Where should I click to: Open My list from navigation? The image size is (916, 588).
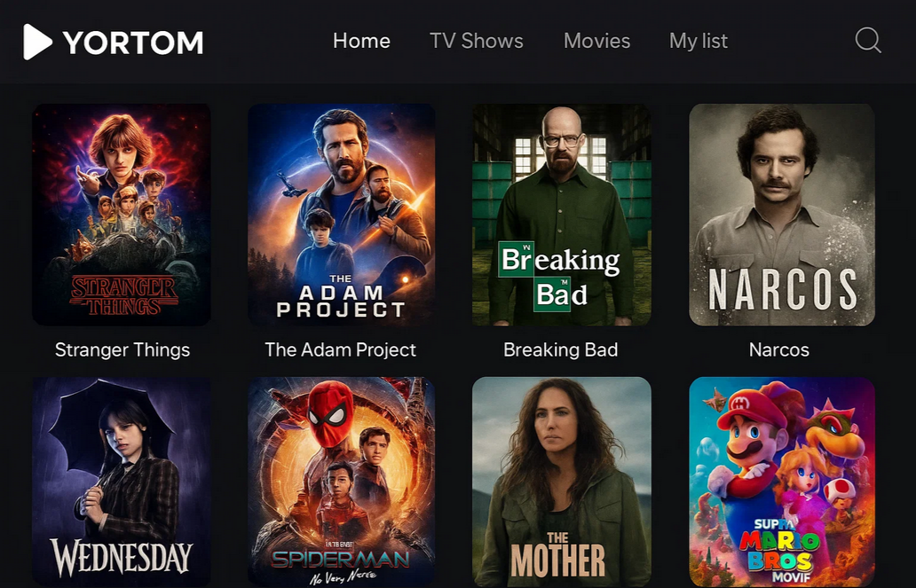(x=699, y=41)
